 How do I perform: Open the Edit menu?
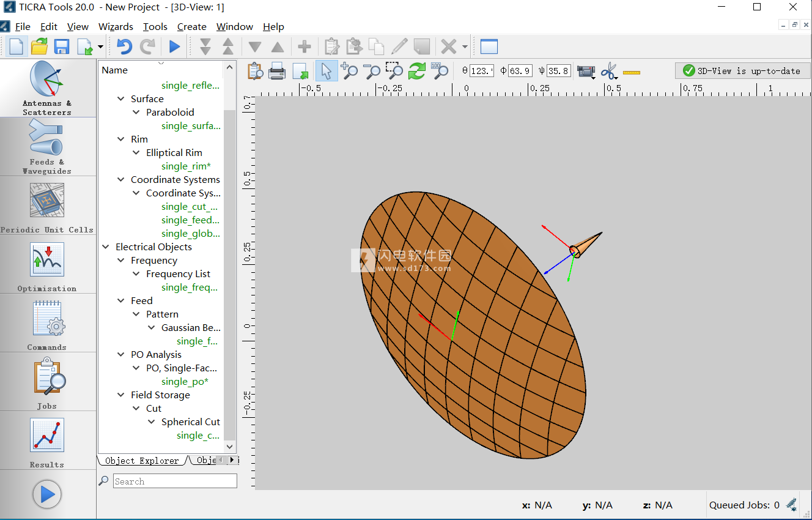tap(49, 26)
